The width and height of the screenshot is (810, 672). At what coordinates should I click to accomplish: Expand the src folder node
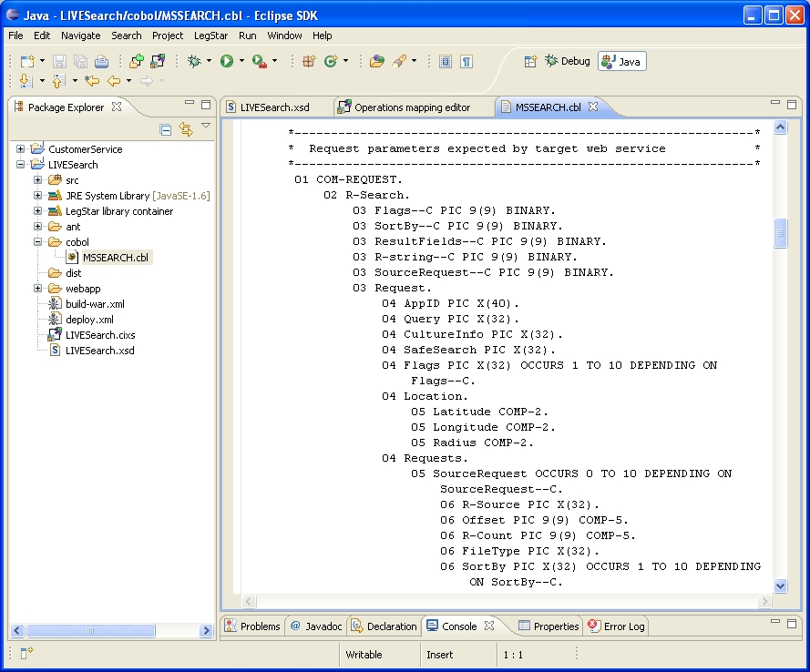pyautogui.click(x=37, y=179)
